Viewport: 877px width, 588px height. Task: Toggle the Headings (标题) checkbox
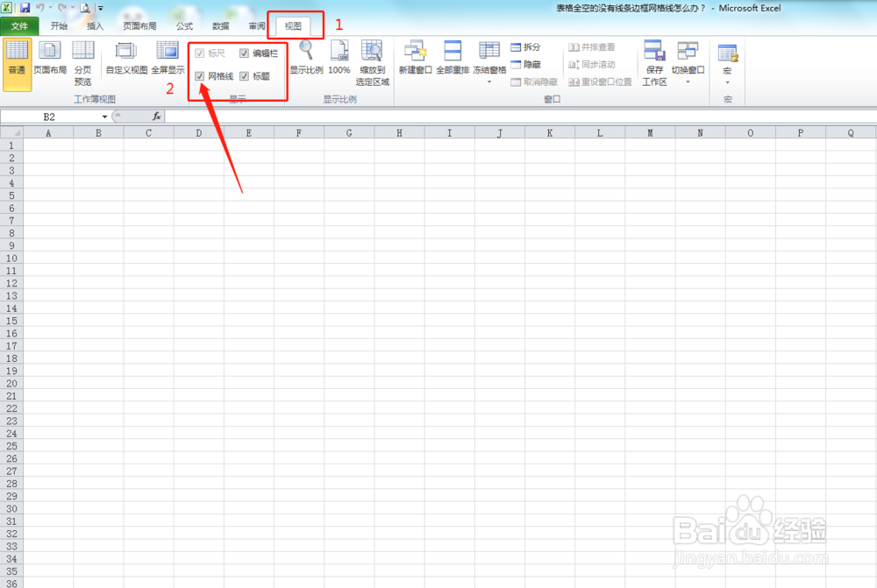[244, 76]
